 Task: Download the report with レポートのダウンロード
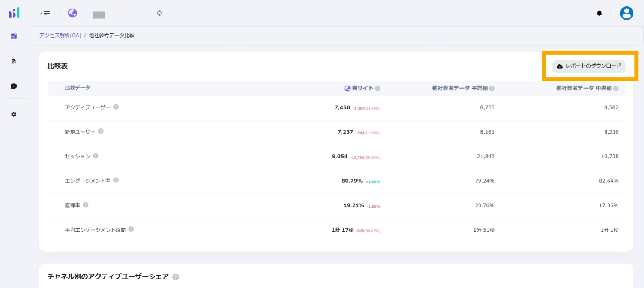588,66
